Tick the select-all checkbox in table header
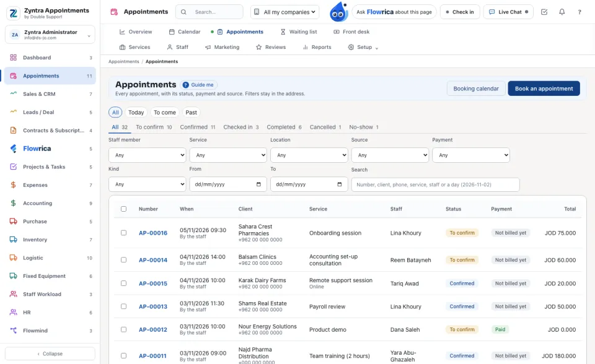The height and width of the screenshot is (364, 595). 124,209
